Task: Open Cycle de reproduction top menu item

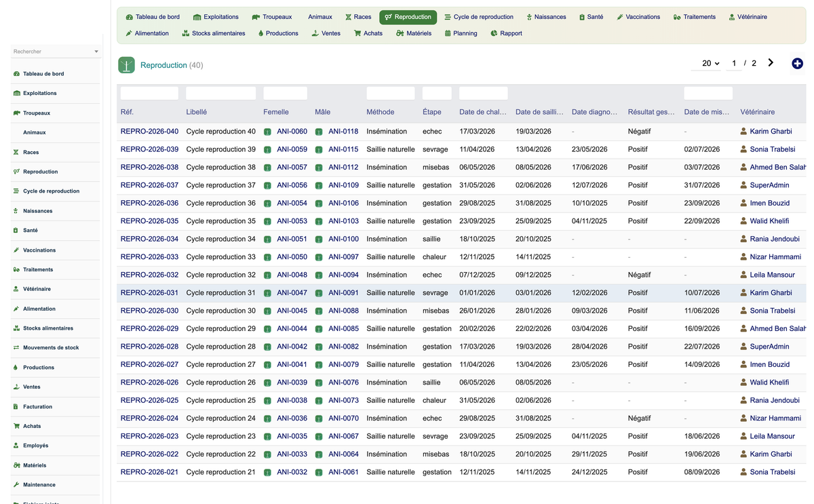Action: point(479,17)
